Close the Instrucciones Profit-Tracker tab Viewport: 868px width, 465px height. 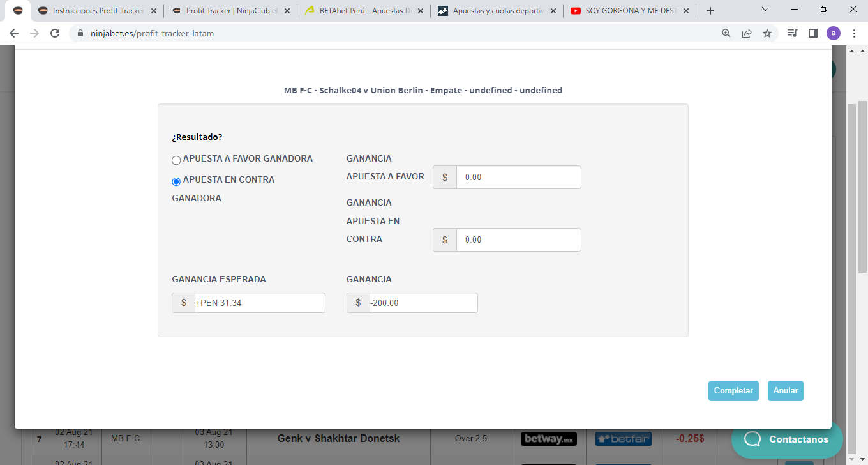tap(154, 11)
